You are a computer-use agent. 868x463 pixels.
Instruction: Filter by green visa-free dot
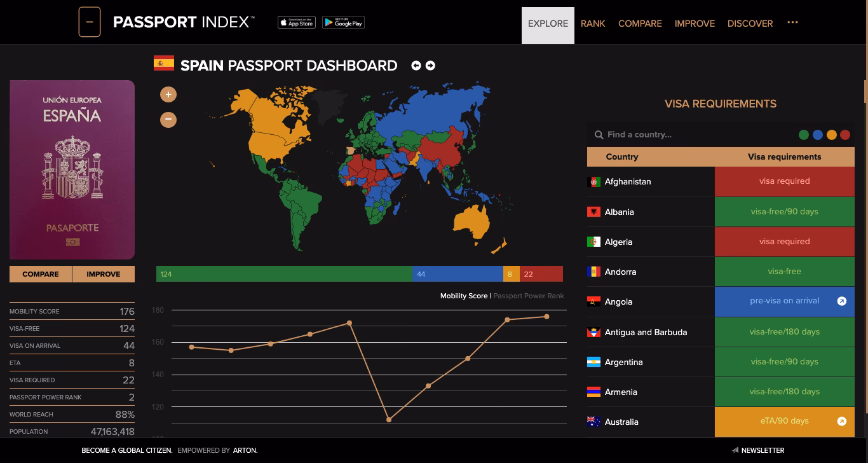804,135
